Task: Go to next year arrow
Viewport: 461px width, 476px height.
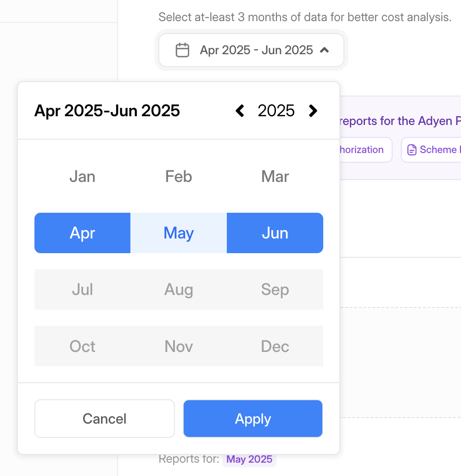Action: pyautogui.click(x=313, y=111)
